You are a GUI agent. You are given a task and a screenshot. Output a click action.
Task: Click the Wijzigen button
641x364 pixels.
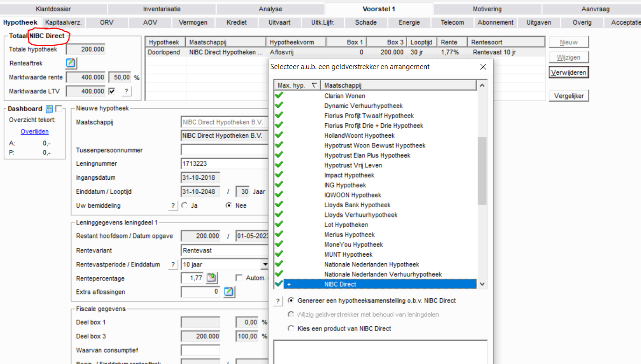tap(569, 57)
